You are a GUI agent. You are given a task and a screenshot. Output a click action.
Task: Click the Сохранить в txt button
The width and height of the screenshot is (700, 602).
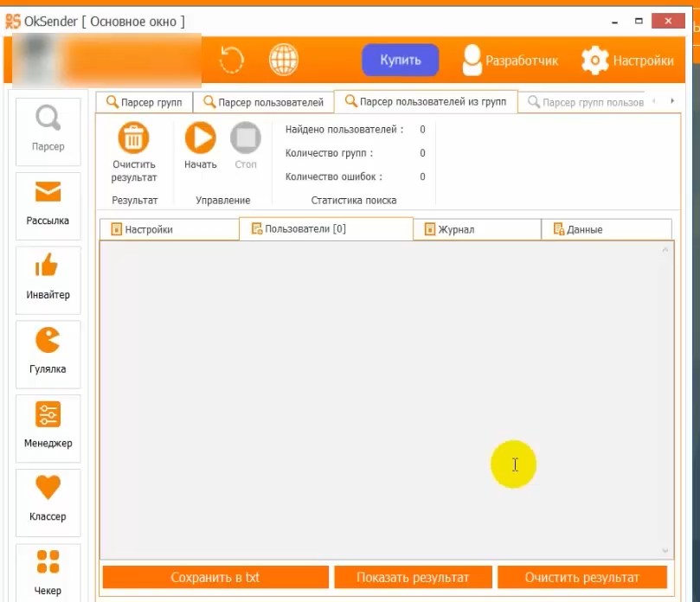[x=215, y=578]
